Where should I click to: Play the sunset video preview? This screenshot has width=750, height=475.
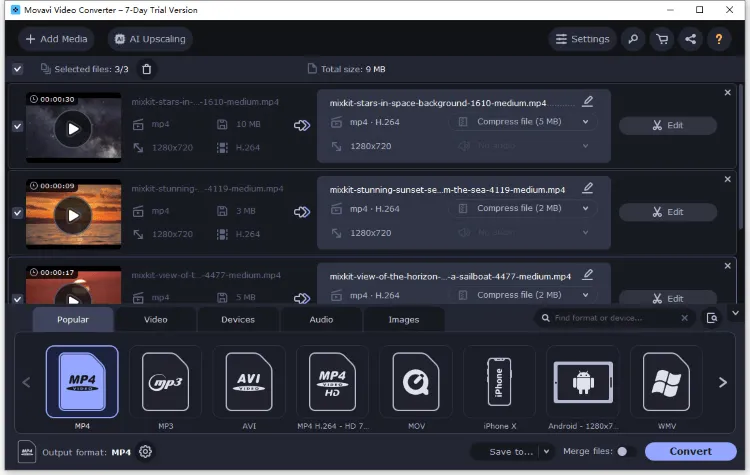tap(73, 215)
